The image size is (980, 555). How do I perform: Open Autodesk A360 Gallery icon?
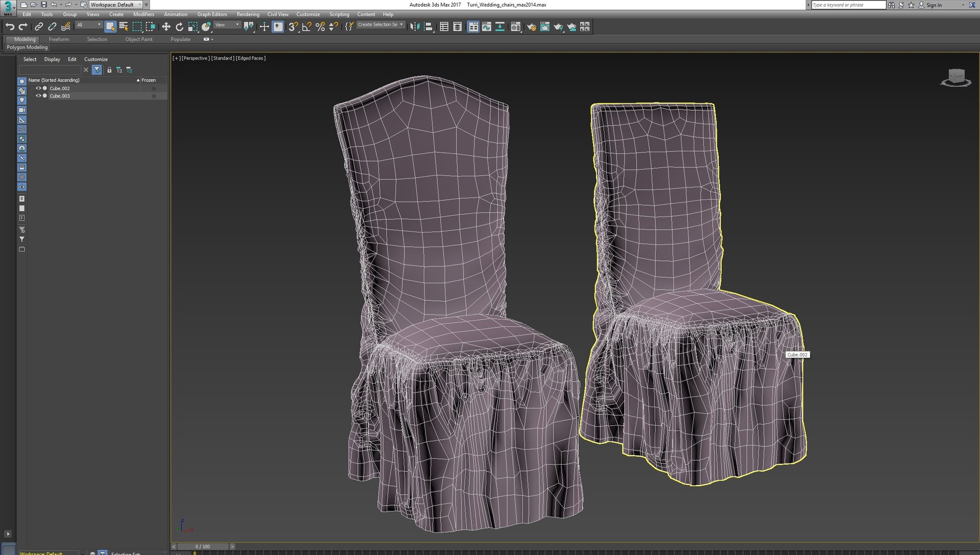coord(585,27)
